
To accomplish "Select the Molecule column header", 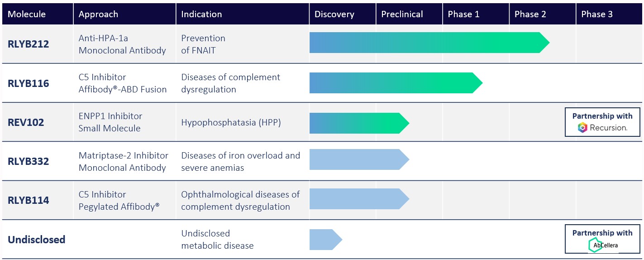I will tap(27, 14).
